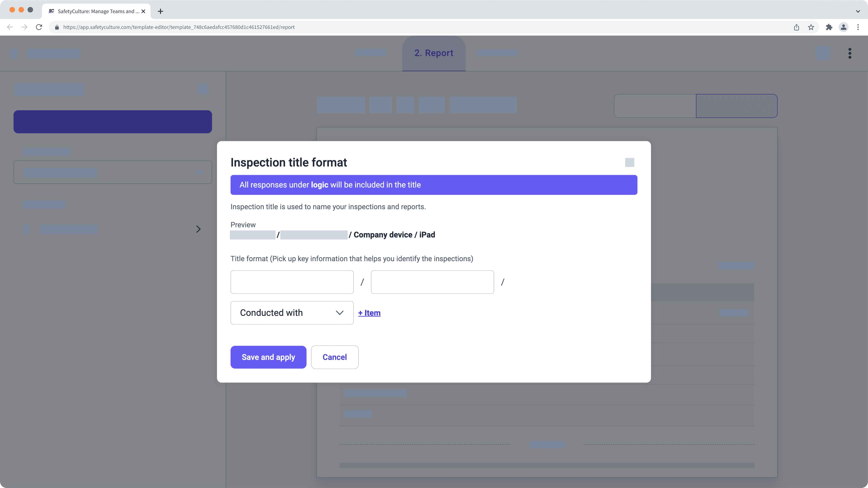Open the Conducted with dropdown

pos(292,313)
